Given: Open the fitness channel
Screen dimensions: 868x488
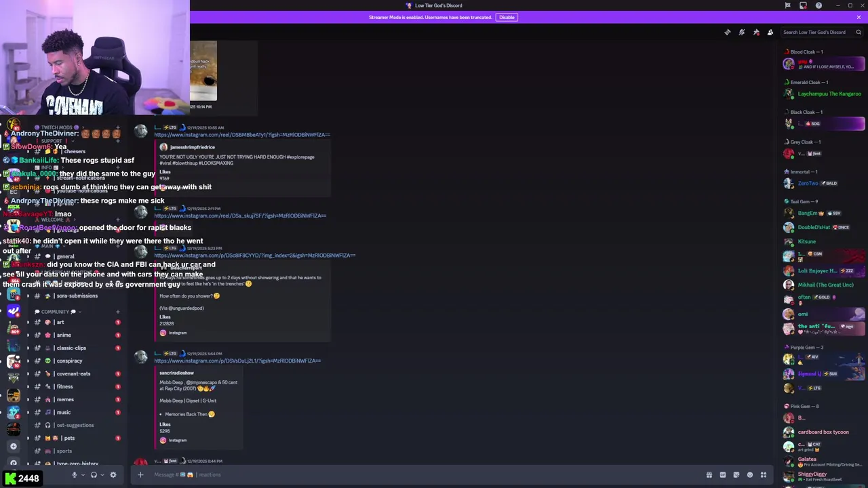Looking at the screenshot, I should (75, 386).
